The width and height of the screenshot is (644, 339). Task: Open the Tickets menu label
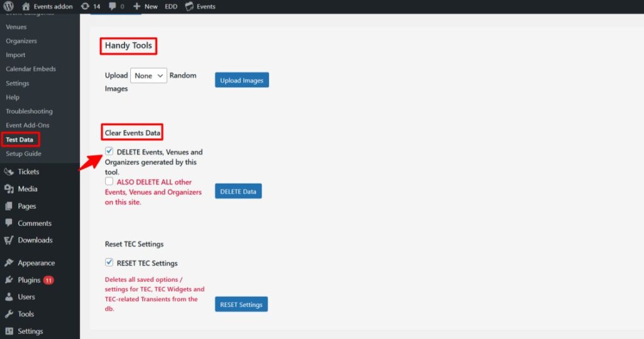pyautogui.click(x=28, y=172)
